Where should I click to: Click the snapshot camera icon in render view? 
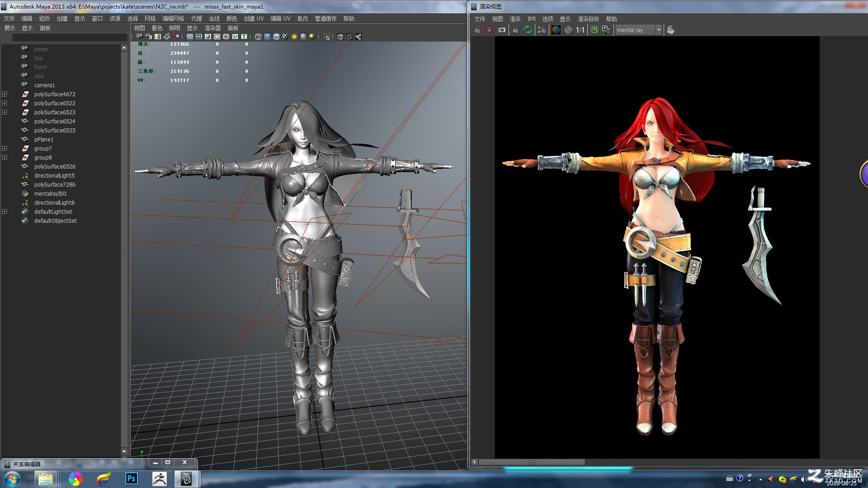point(501,30)
